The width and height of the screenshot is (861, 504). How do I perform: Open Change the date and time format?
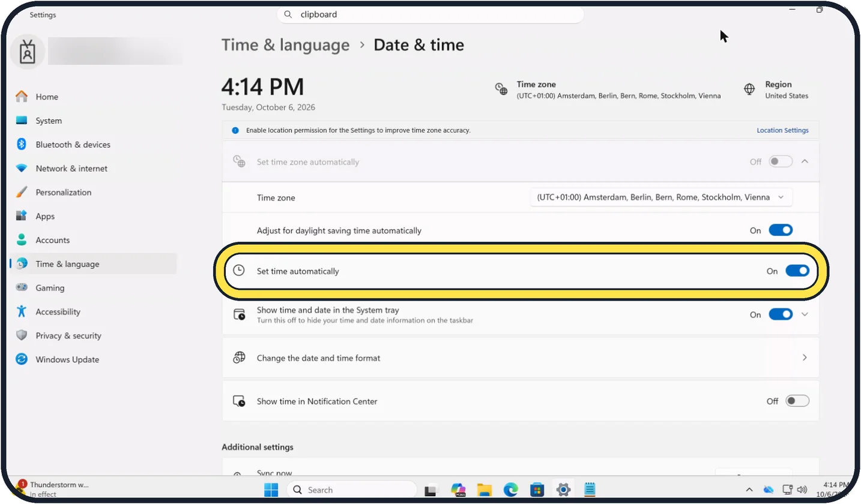(x=521, y=358)
